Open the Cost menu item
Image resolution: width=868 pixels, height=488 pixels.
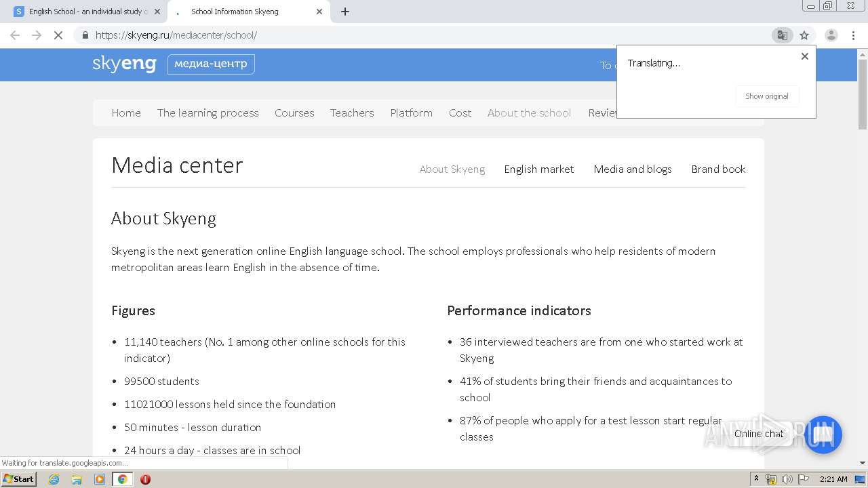(460, 113)
